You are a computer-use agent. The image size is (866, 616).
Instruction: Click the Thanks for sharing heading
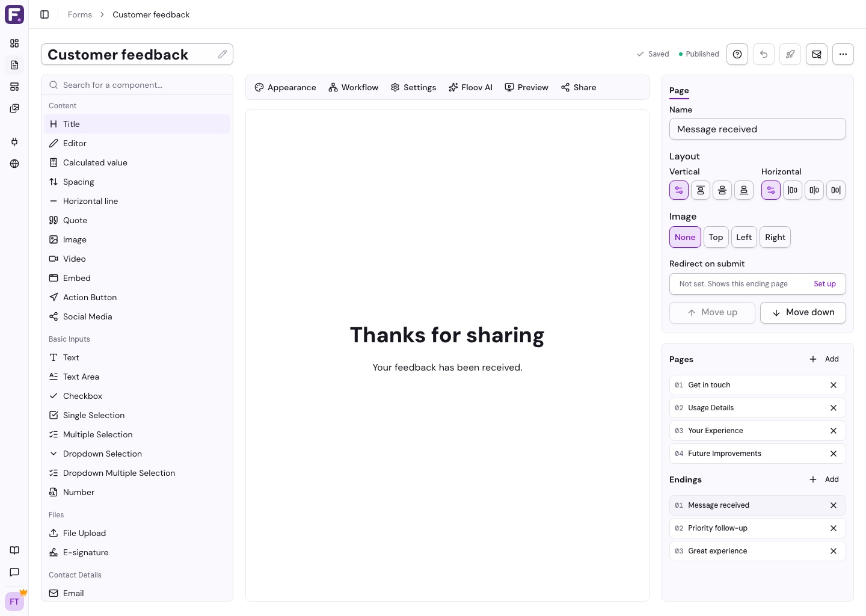(x=447, y=335)
